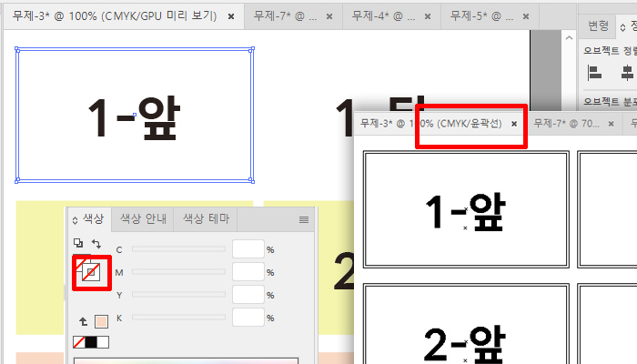637x364 pixels.
Task: Click the selected 1-앞 text on the artboard
Action: 134,117
